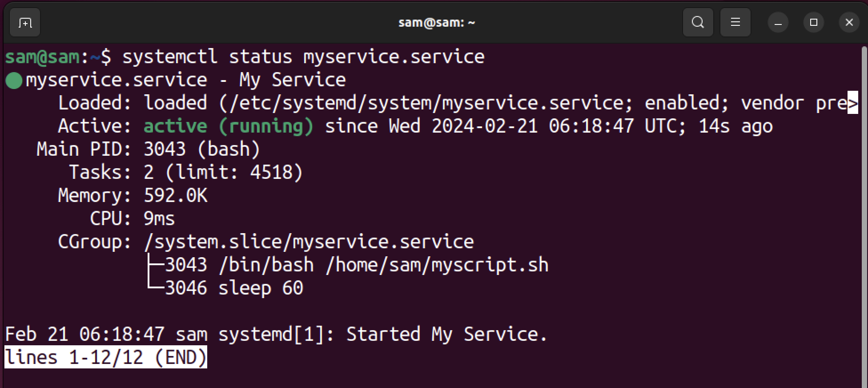Minimize the terminal window
Image resolution: width=868 pixels, height=388 pixels.
coord(778,22)
